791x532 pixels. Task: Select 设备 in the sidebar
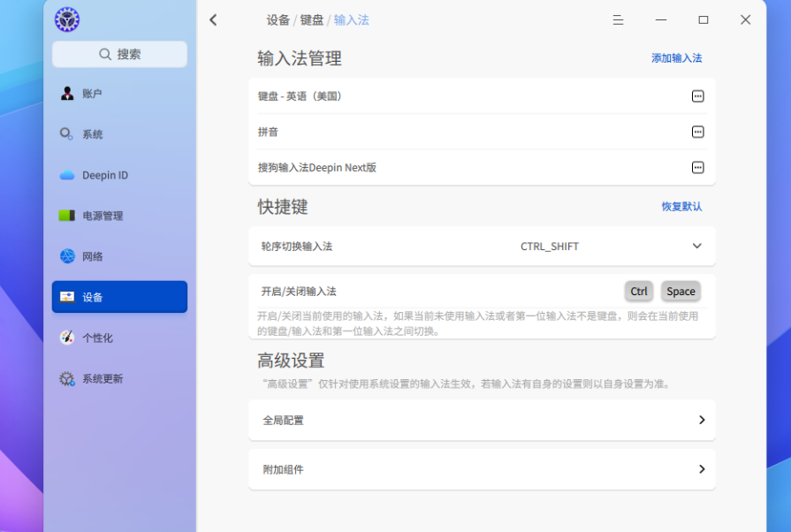(119, 297)
